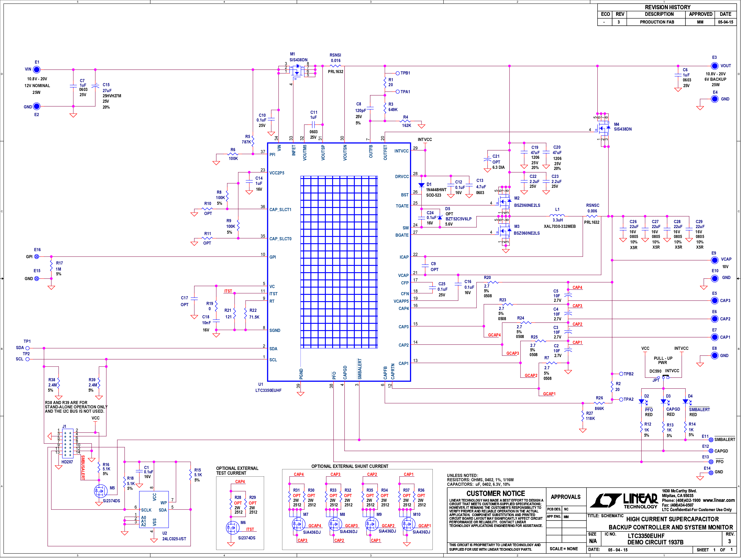Select the GPI E16 test pad
The height and width of the screenshot is (560, 741).
click(36, 257)
